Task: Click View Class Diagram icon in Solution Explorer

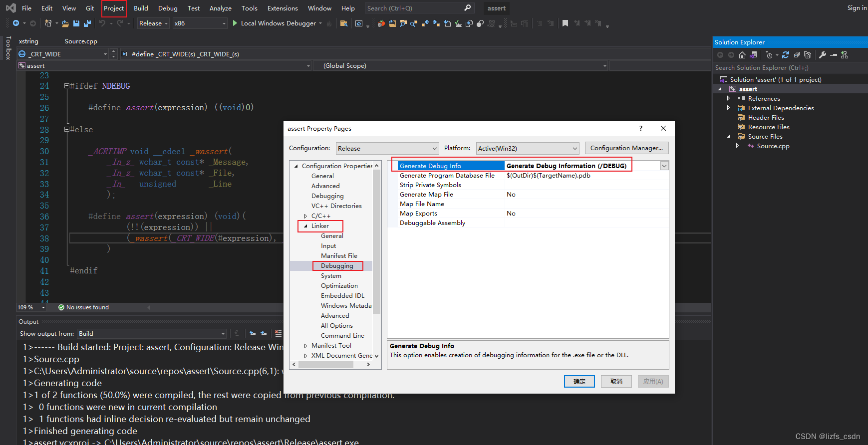Action: (x=845, y=55)
